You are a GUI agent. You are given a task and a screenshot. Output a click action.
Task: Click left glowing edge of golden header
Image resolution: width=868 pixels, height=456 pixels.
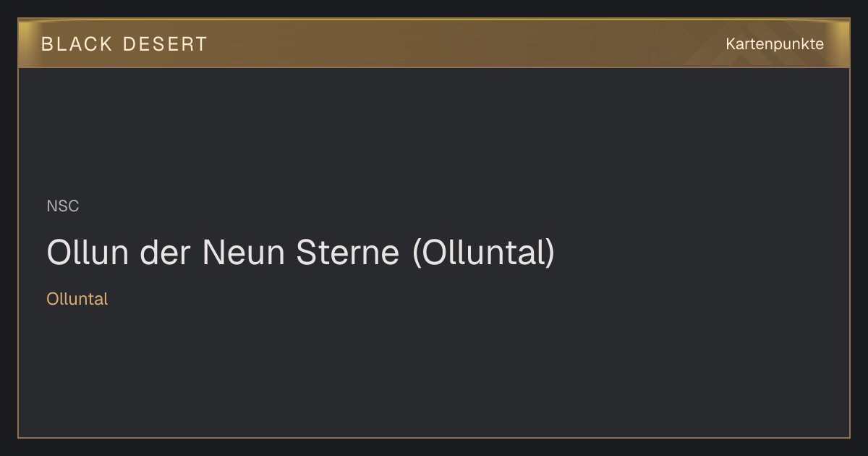point(26,43)
